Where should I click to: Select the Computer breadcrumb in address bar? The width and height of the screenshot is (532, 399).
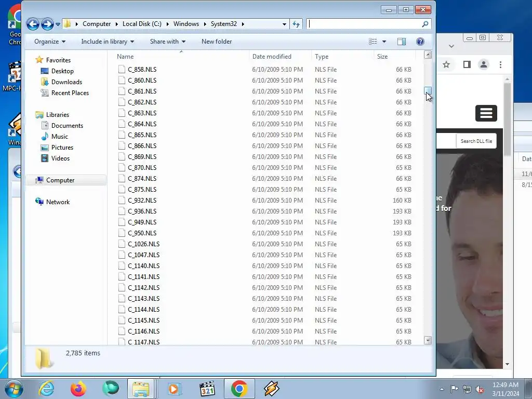click(x=97, y=24)
